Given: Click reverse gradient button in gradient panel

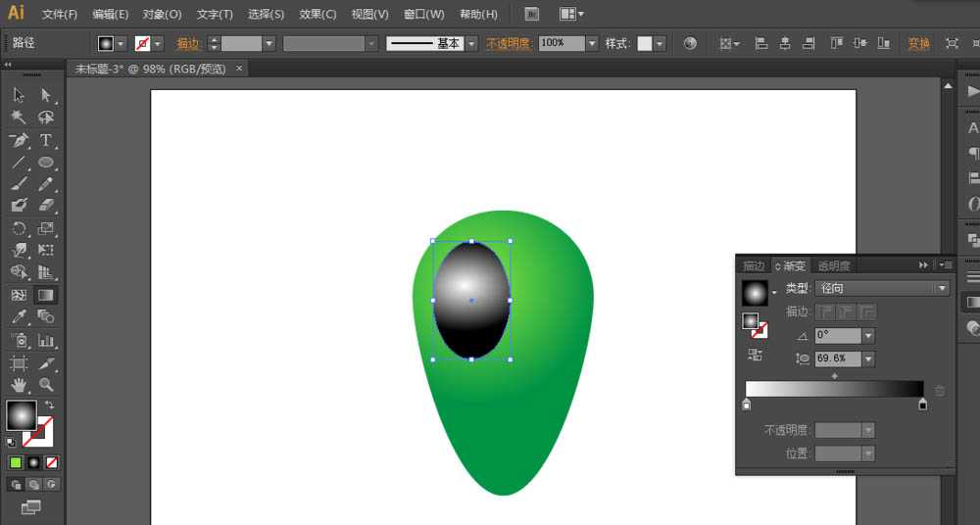Looking at the screenshot, I should click(755, 355).
